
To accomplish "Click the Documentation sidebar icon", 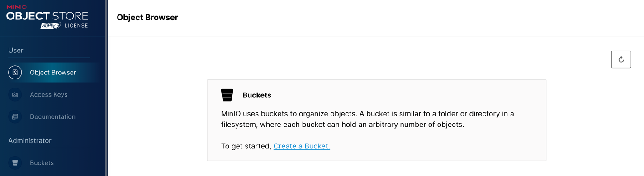I will pyautogui.click(x=15, y=116).
